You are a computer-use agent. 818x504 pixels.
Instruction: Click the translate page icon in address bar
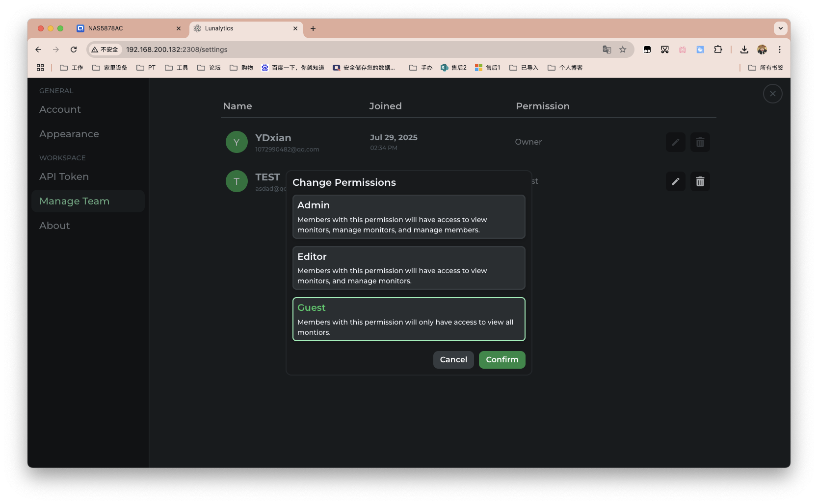[607, 50]
